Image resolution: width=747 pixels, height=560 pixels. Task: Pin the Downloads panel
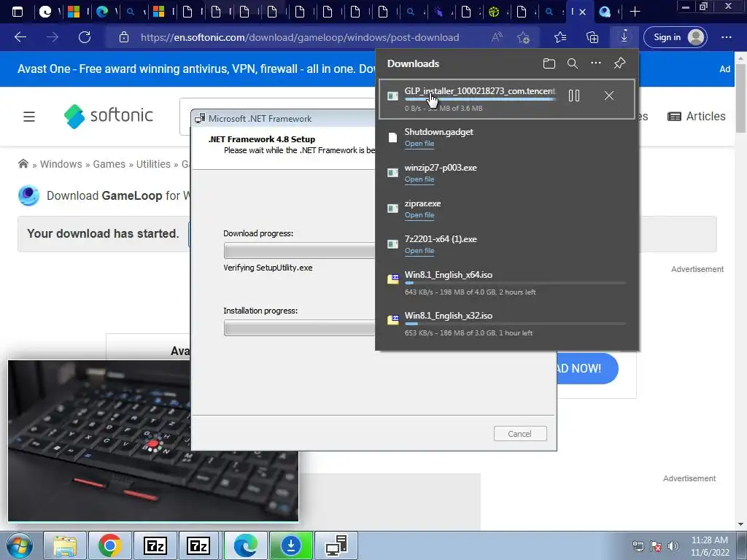[619, 63]
